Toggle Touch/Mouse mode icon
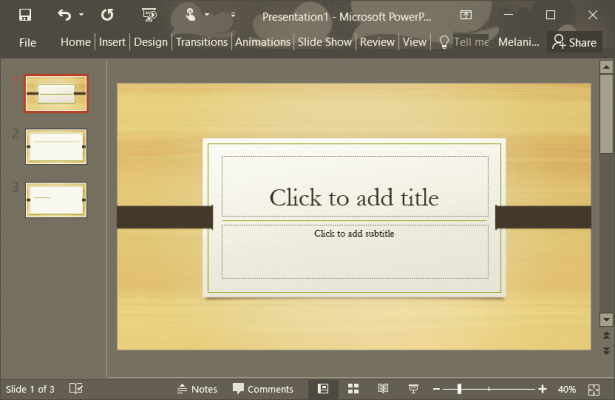 coord(190,15)
